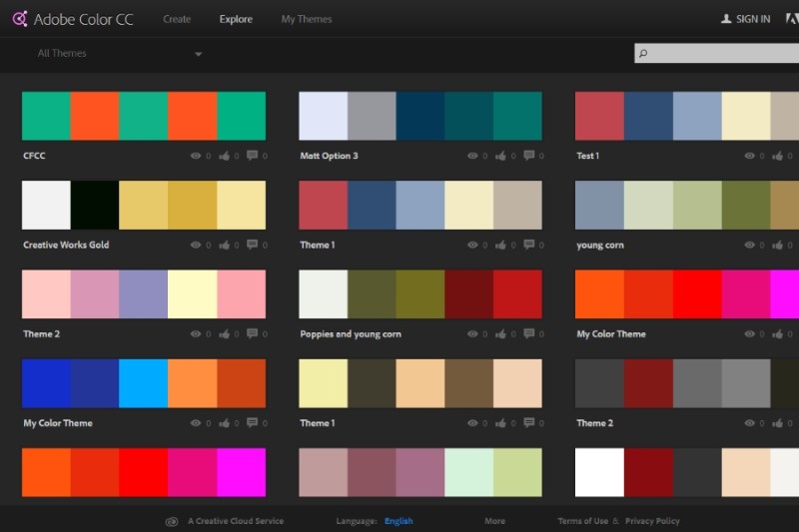Open the Privacy Policy link
The width and height of the screenshot is (799, 532).
coord(652,521)
